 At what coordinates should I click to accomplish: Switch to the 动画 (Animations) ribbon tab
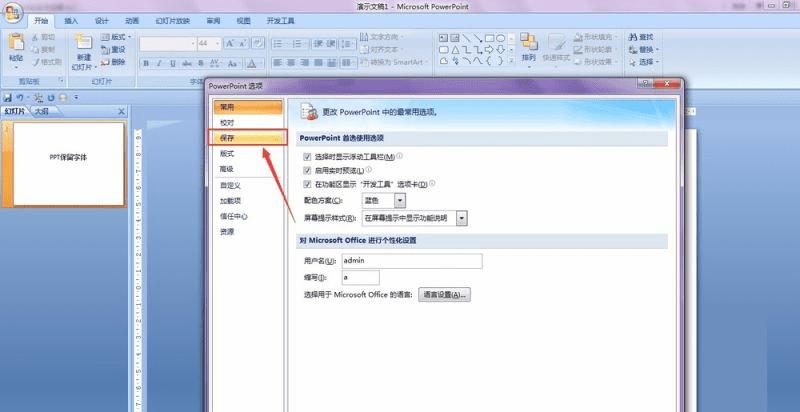pyautogui.click(x=132, y=21)
